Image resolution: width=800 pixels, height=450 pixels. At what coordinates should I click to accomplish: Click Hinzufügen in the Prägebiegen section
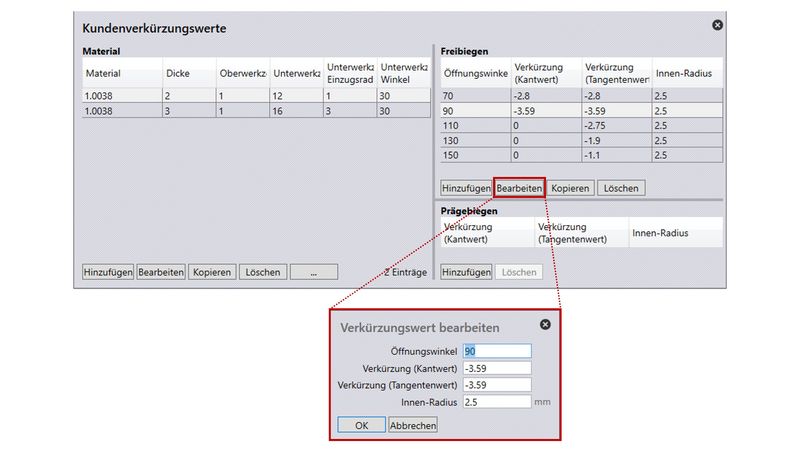(x=466, y=272)
